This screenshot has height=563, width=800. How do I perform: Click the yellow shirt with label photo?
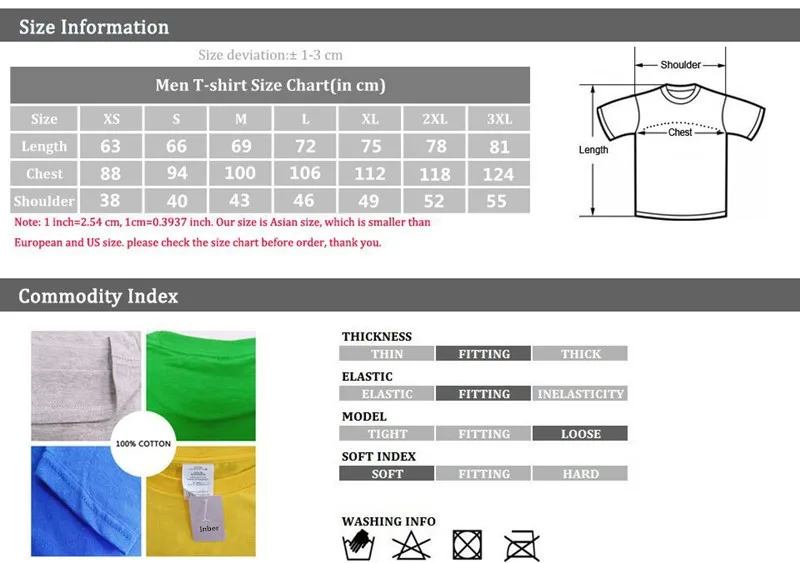click(201, 501)
